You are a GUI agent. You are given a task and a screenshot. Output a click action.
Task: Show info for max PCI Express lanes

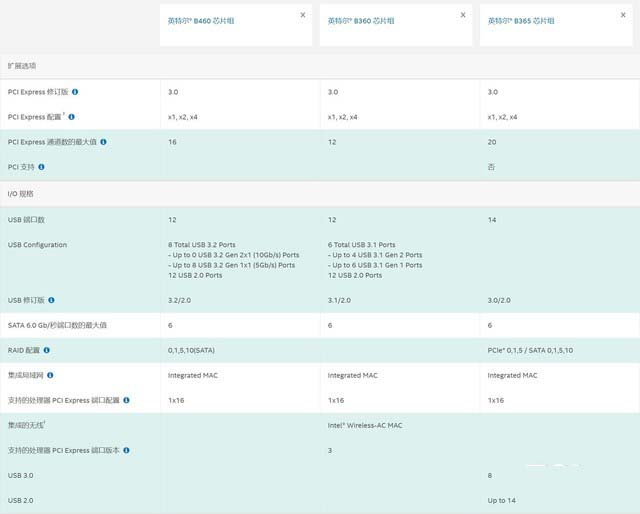(103, 142)
